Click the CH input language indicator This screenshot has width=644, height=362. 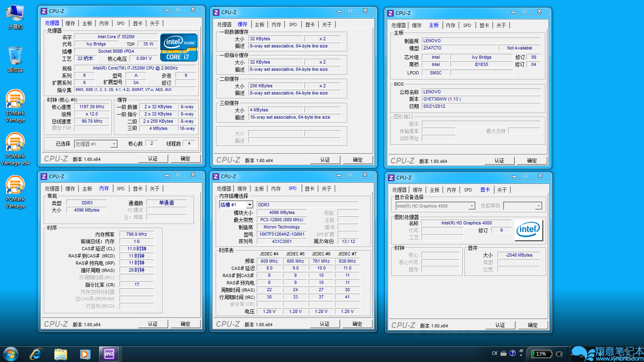(495, 354)
